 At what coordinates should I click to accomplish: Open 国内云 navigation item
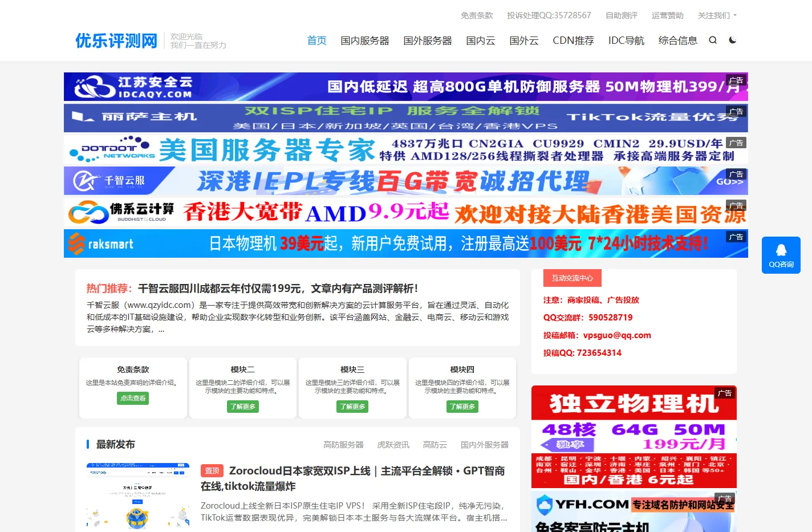pyautogui.click(x=481, y=40)
